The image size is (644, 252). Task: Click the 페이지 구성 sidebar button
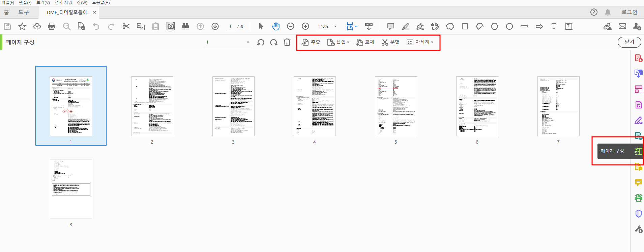point(620,151)
